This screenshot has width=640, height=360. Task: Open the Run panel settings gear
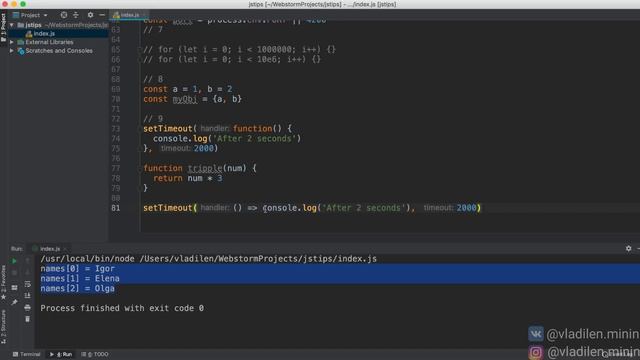click(x=629, y=248)
